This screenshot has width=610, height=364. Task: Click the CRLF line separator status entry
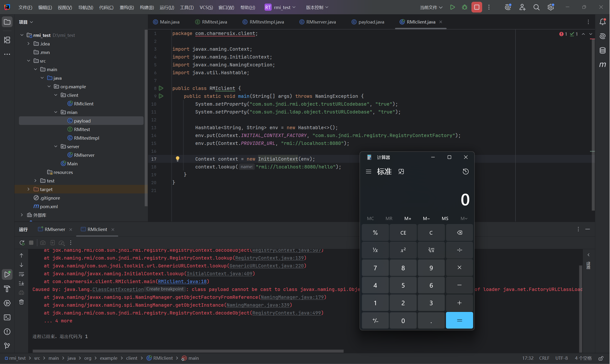pos(544,358)
